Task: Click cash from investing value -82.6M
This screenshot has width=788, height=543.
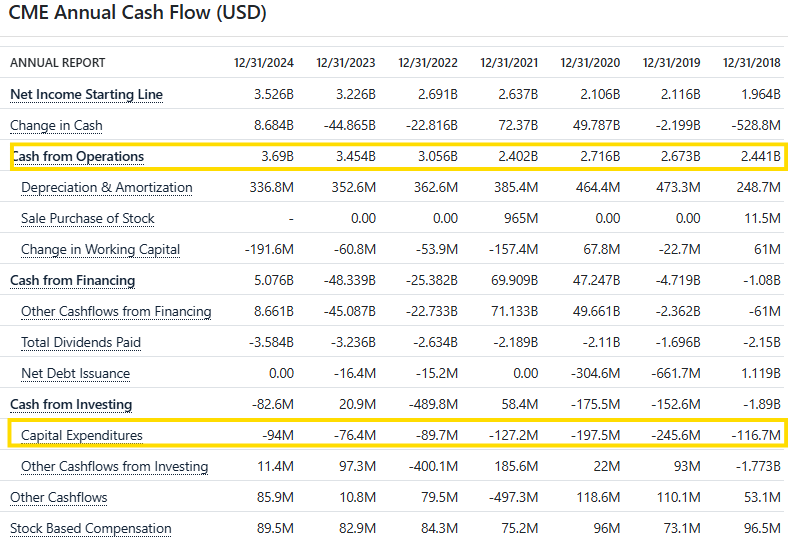Action: click(274, 405)
